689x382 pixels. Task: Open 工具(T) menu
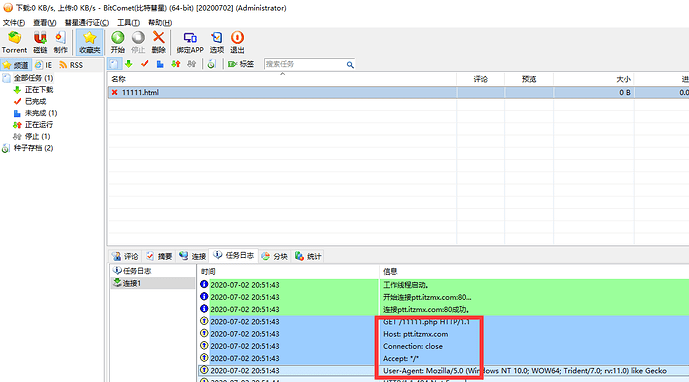pos(128,22)
